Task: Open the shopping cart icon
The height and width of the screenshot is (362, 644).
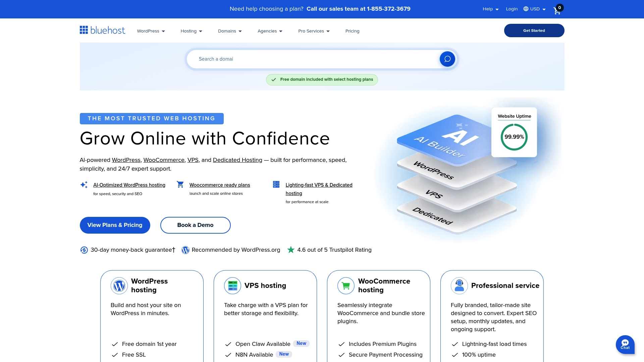Action: (557, 10)
